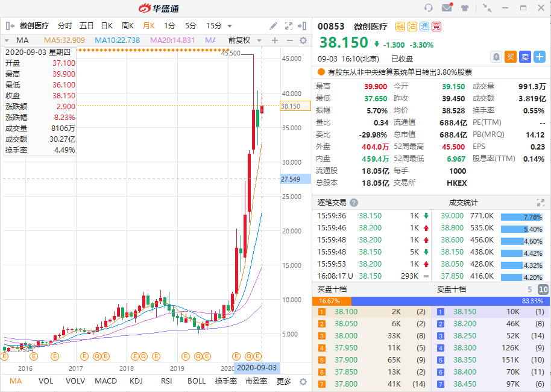This screenshot has height=392, width=551.
Task: Open the 15分 interval dropdown arrow
Action: click(x=228, y=27)
